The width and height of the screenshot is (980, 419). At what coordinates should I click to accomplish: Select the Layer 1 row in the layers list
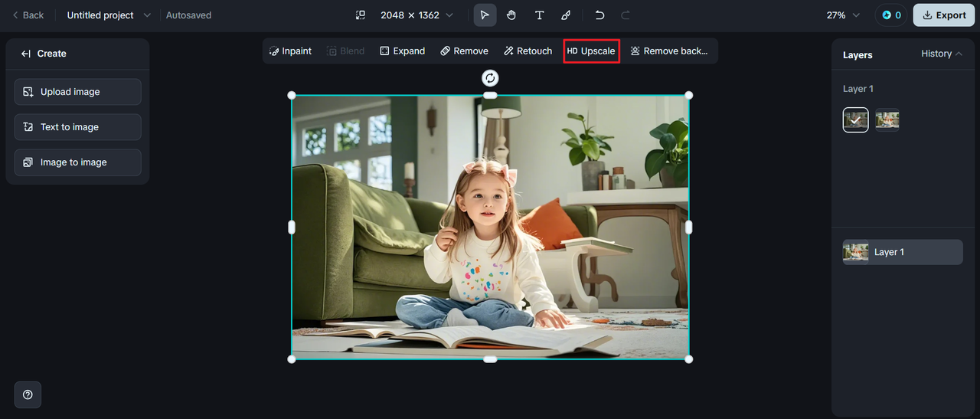[x=903, y=252]
